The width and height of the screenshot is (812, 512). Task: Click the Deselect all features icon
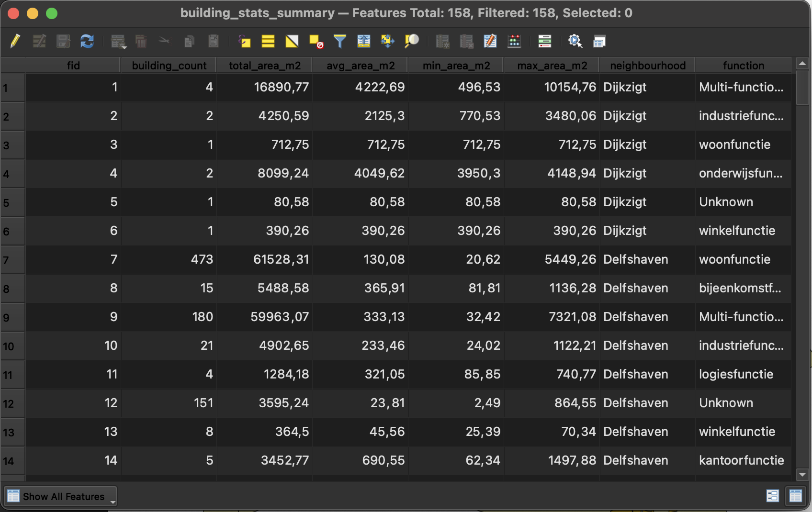click(316, 41)
